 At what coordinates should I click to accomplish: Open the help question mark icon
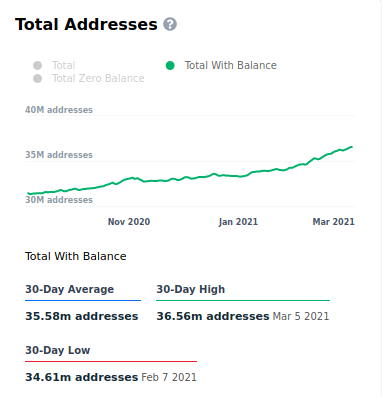[170, 24]
